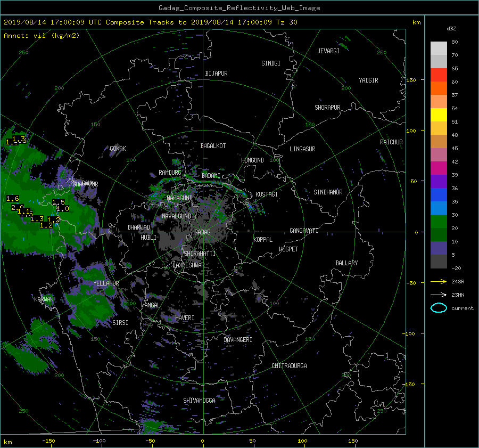Click SHIRAHATTI on the map
The image size is (479, 448).
[x=200, y=254]
